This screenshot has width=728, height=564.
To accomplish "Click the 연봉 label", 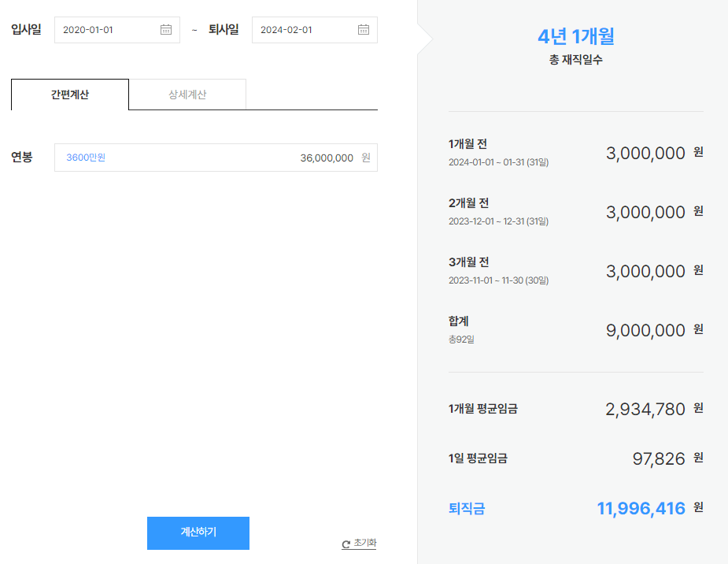I will click(x=22, y=157).
